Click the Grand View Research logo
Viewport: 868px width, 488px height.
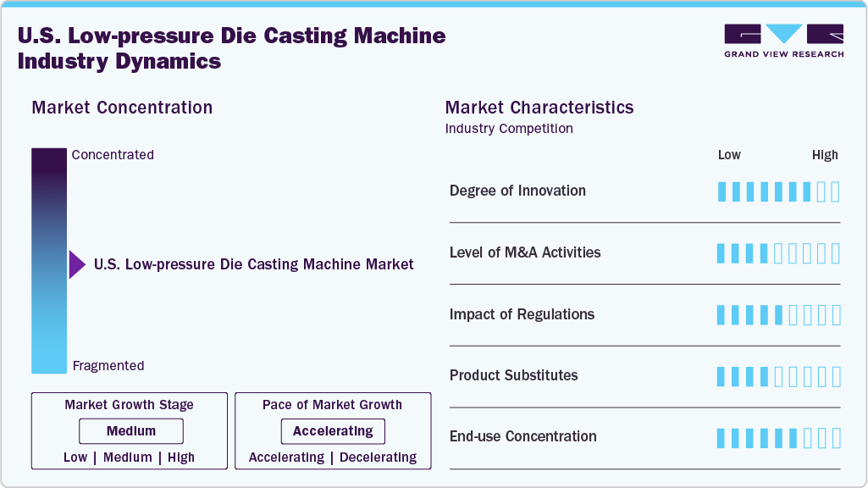coord(783,41)
